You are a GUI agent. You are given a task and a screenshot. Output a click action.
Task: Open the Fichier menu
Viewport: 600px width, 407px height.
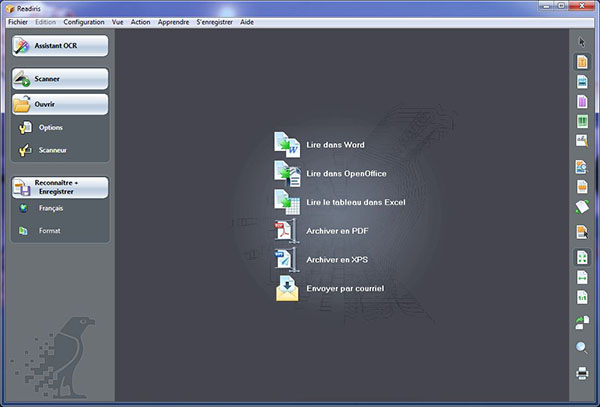pos(18,21)
